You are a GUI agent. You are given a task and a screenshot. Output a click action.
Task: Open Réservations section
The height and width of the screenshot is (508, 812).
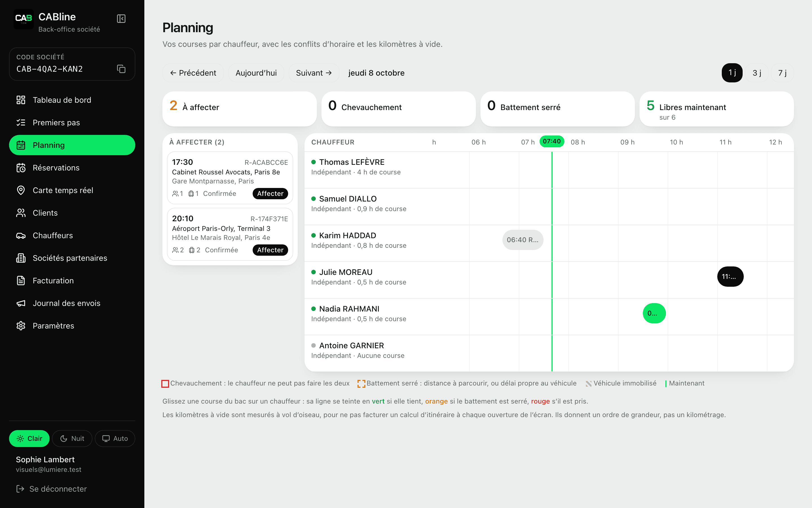click(72, 168)
